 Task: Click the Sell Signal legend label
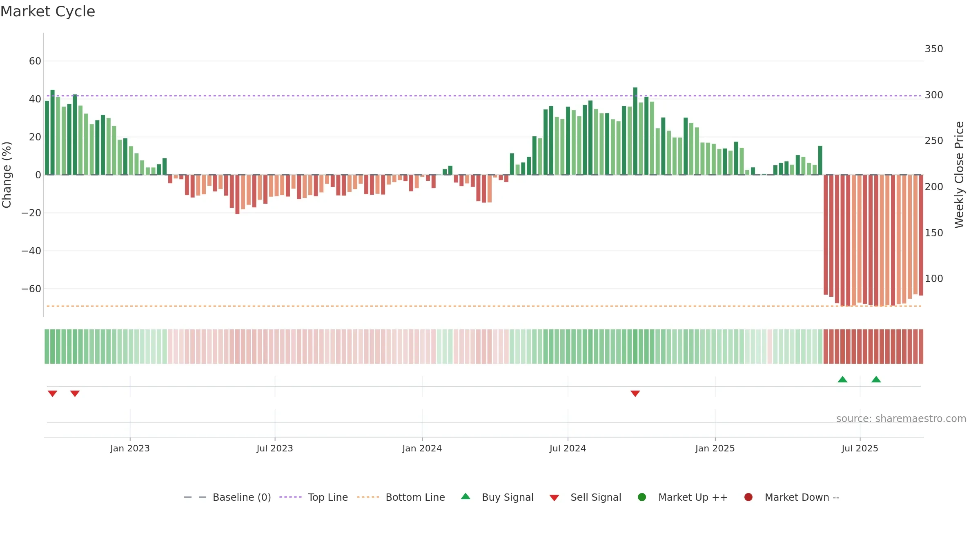(x=596, y=497)
